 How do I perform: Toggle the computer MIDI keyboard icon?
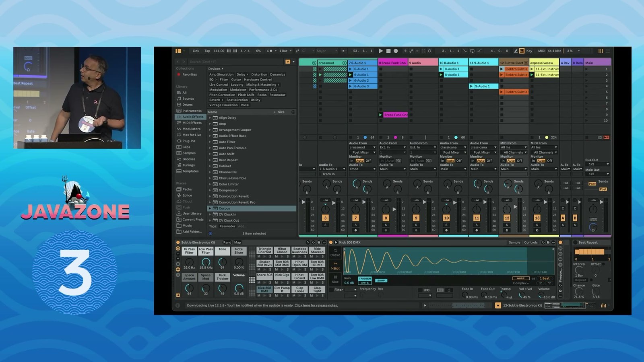(x=522, y=51)
